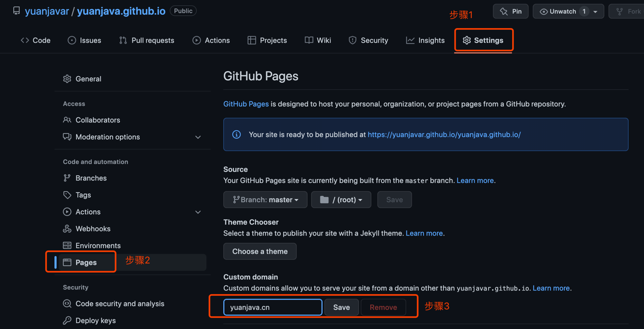Click the key icon beside Deploy keys
644x329 pixels.
tap(67, 321)
